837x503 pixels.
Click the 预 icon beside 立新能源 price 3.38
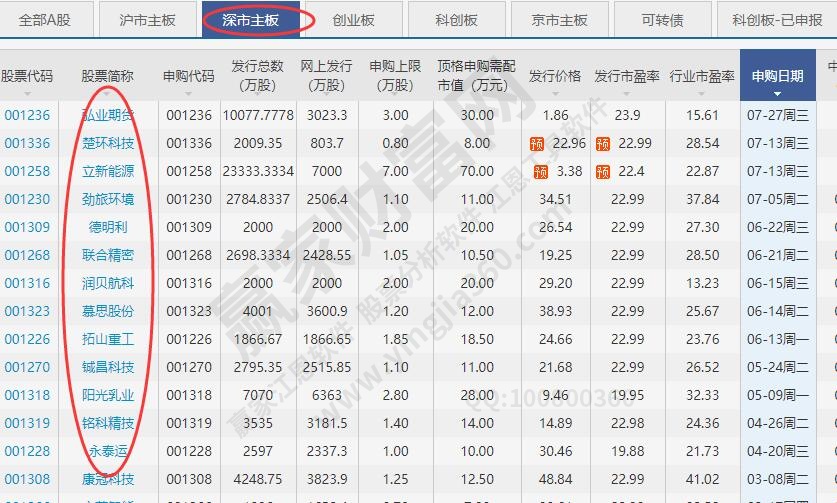541,171
